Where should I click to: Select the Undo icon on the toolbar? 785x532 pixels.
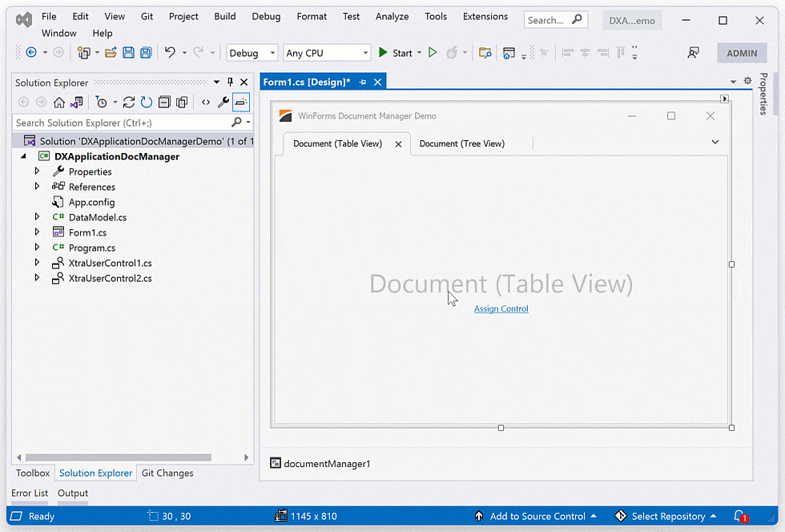pyautogui.click(x=169, y=53)
